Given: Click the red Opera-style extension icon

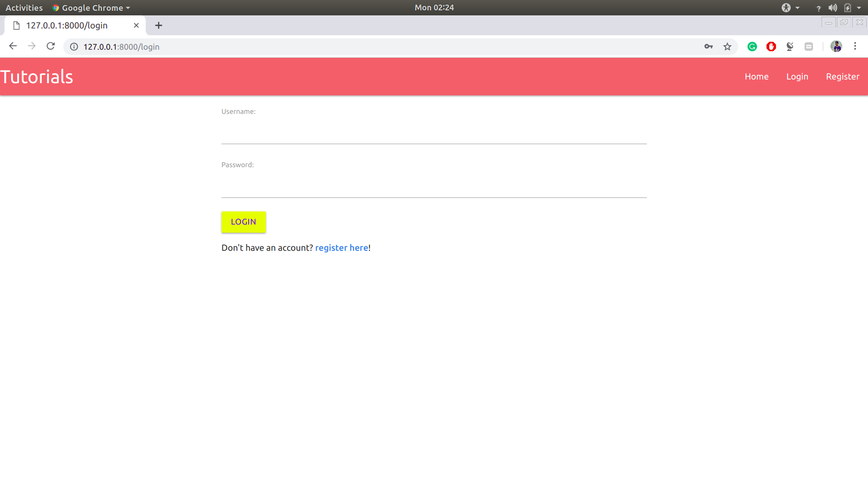Looking at the screenshot, I should (x=771, y=47).
